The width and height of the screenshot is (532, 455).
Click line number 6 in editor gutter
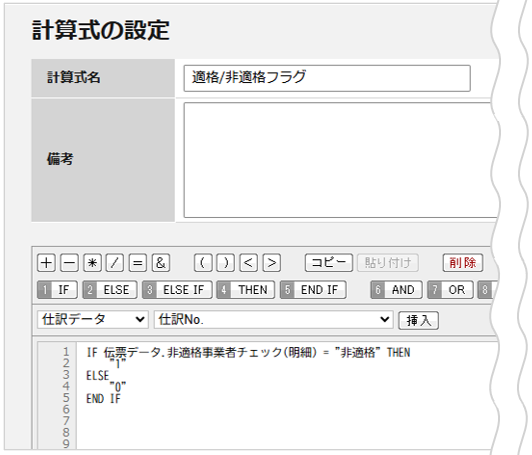[x=66, y=410]
